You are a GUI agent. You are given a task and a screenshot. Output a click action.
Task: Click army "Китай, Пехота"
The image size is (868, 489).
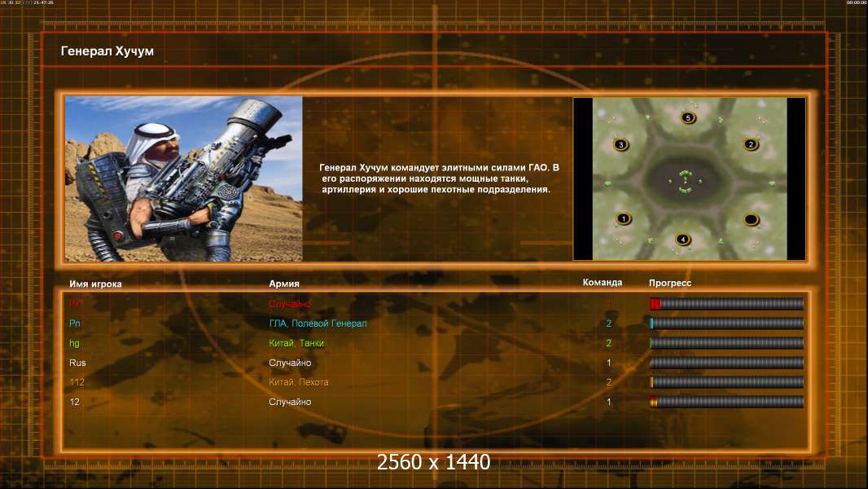coord(298,382)
